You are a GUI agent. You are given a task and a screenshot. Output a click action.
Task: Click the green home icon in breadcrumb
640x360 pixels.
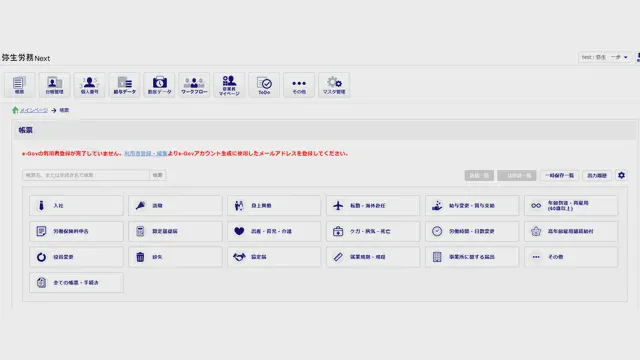click(x=15, y=110)
